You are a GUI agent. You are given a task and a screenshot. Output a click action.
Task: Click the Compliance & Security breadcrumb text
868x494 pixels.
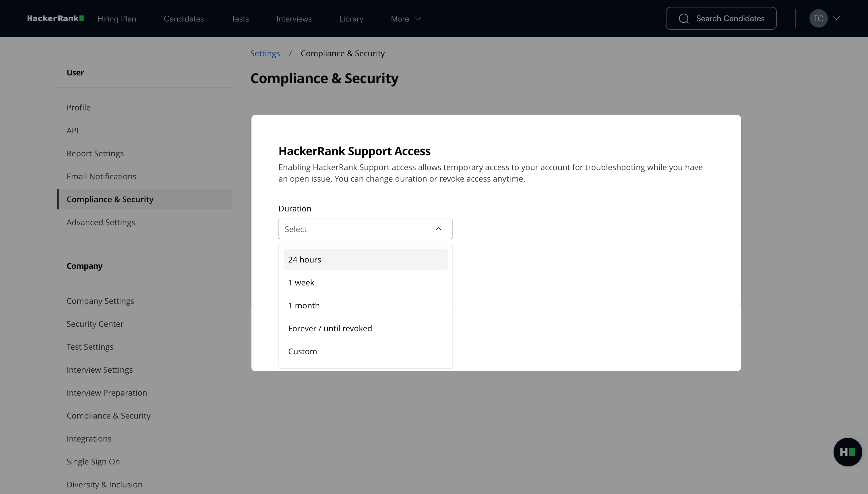pyautogui.click(x=342, y=53)
